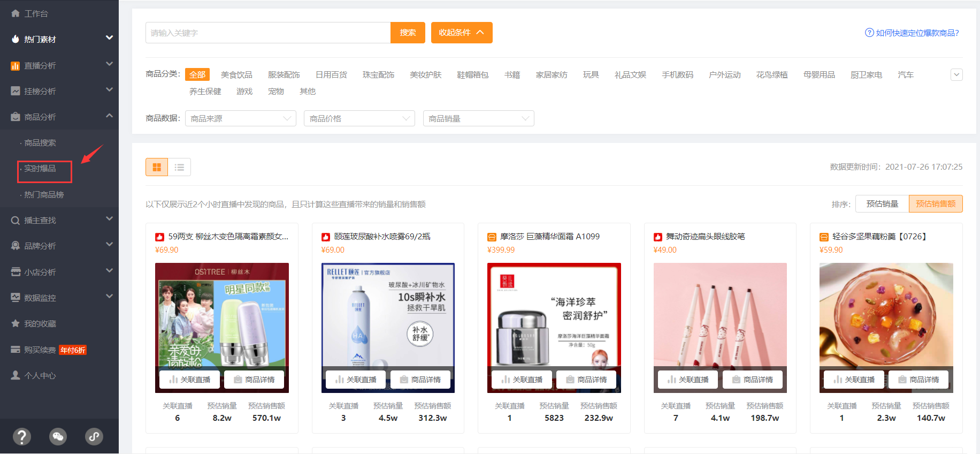
Task: Expand the 品牌分析 sidebar section
Action: pyautogui.click(x=109, y=244)
